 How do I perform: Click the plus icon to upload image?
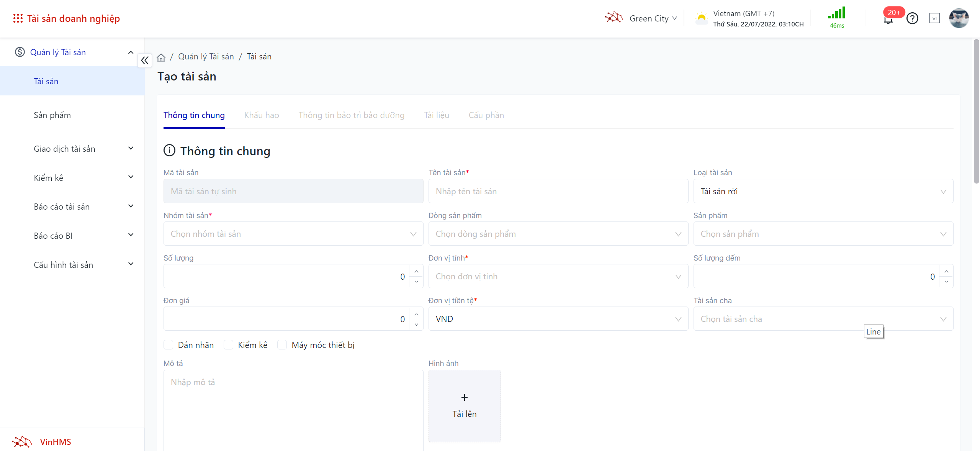click(x=464, y=397)
